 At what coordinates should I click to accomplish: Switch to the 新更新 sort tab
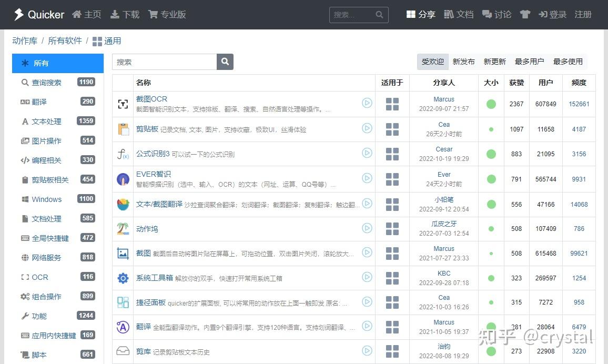(495, 62)
